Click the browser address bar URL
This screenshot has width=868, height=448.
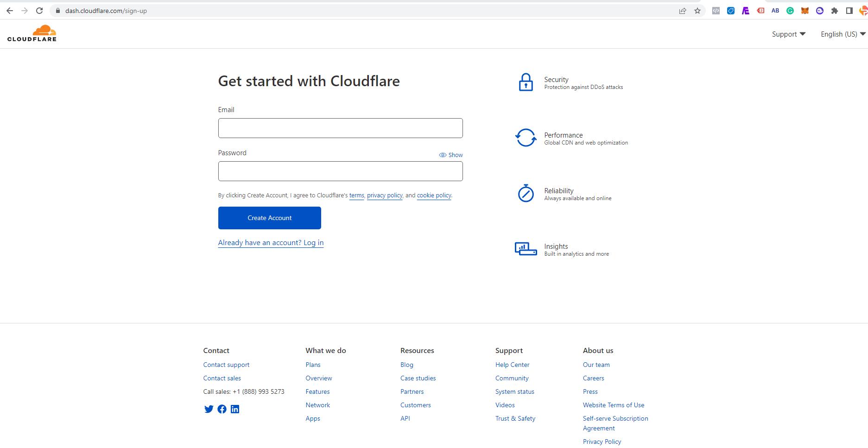[x=106, y=11]
